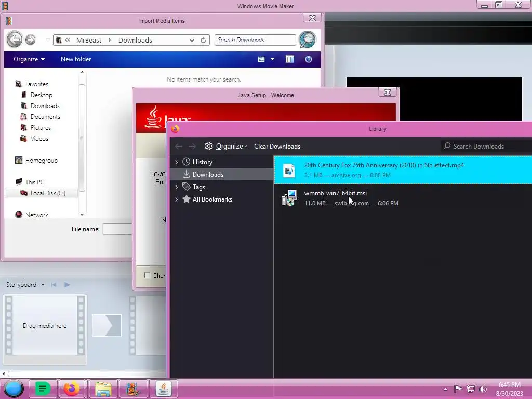This screenshot has height=399, width=532.
Task: Select All Bookmarks in the Library sidebar
Action: click(212, 199)
